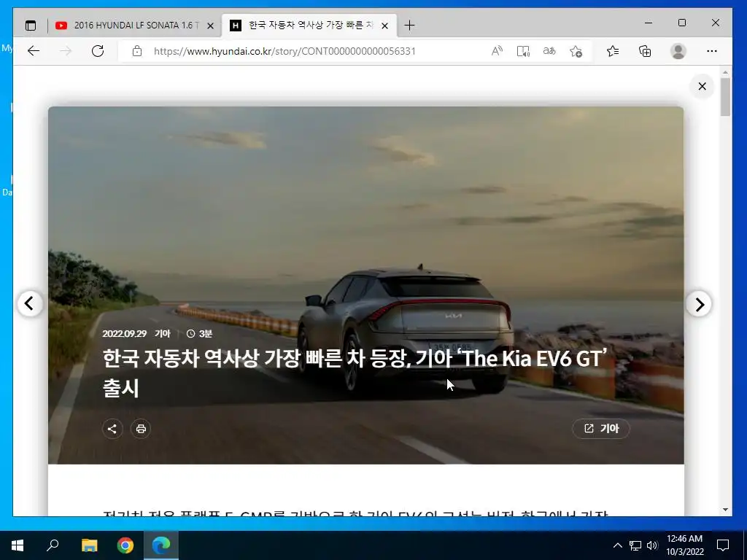Open the Favorites list
This screenshot has height=560, width=747.
pyautogui.click(x=613, y=51)
